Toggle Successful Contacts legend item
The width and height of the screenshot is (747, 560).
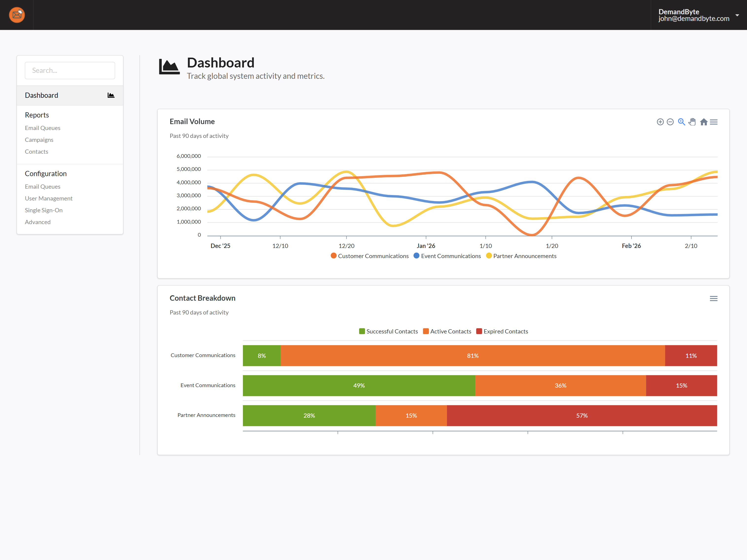[x=392, y=331]
